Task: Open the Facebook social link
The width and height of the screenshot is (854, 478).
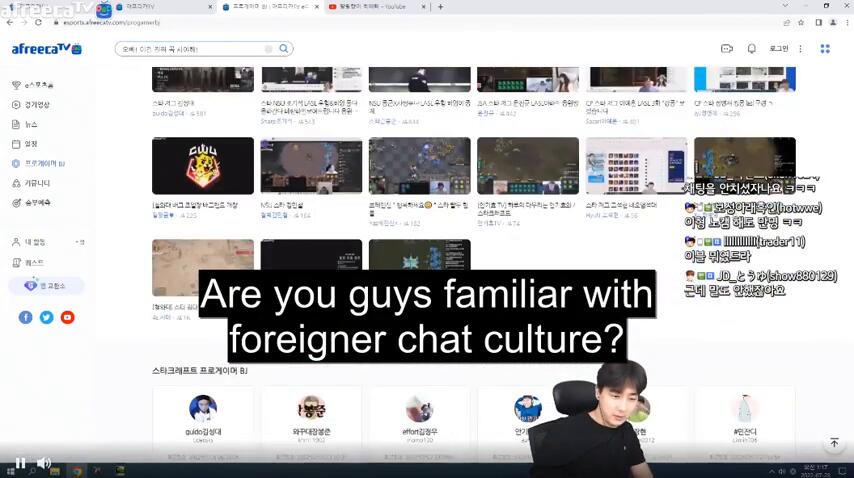Action: (x=26, y=317)
